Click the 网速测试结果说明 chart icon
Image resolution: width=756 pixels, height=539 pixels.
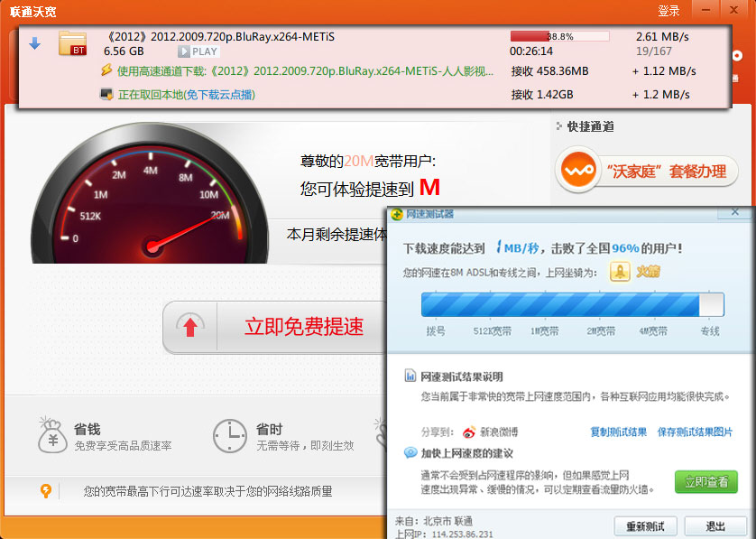[x=410, y=376]
